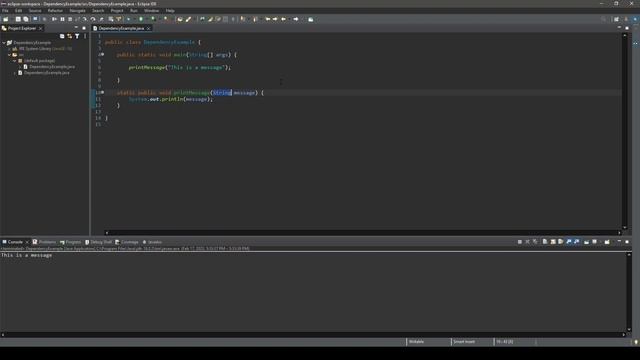Toggle code fold marker at line 10
The image size is (640, 360).
click(103, 92)
